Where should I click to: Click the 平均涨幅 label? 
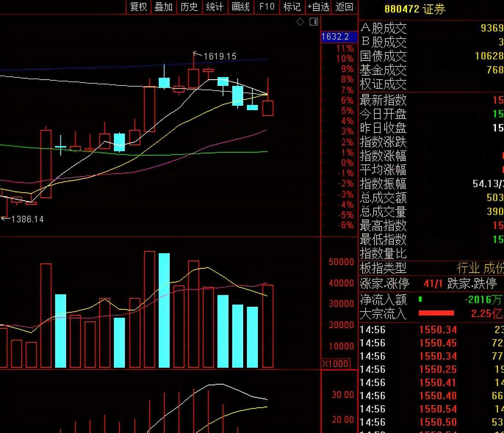[383, 170]
